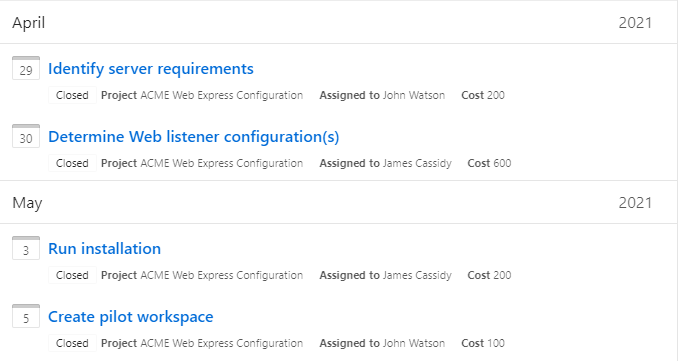The width and height of the screenshot is (678, 361).
Task: Click Closed badge under Determine Web listener
Action: (72, 163)
